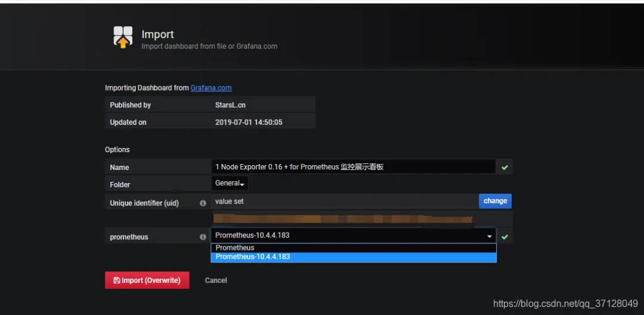The width and height of the screenshot is (644, 315).
Task: Click the Updated on date value
Action: click(x=249, y=122)
